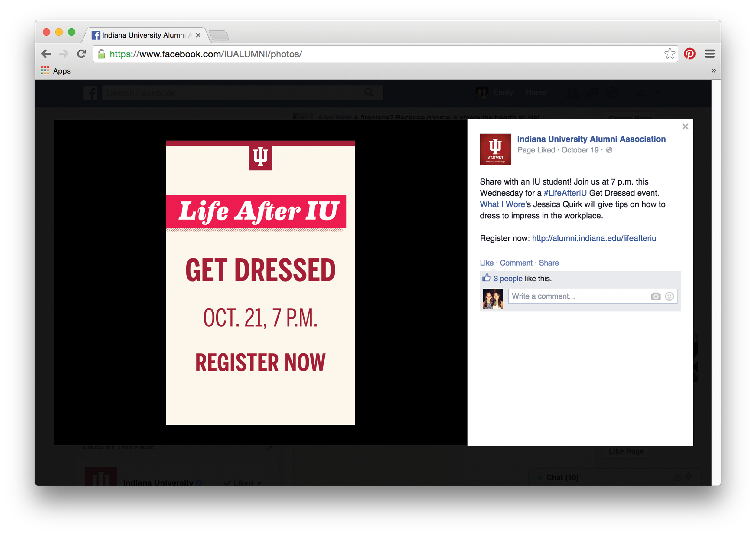This screenshot has width=756, height=536.
Task: Toggle the Liked state of Indiana University page
Action: point(243,482)
